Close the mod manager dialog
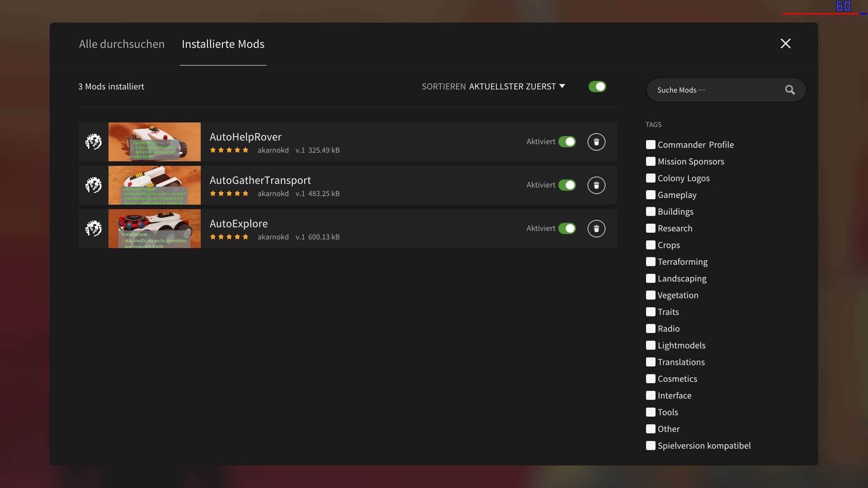This screenshot has height=488, width=868. [x=786, y=43]
